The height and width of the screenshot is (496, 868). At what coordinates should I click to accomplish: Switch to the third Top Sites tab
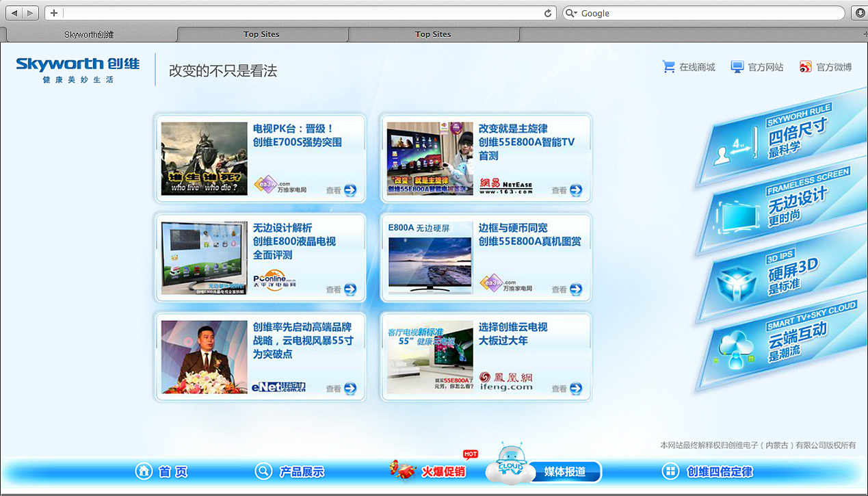434,34
